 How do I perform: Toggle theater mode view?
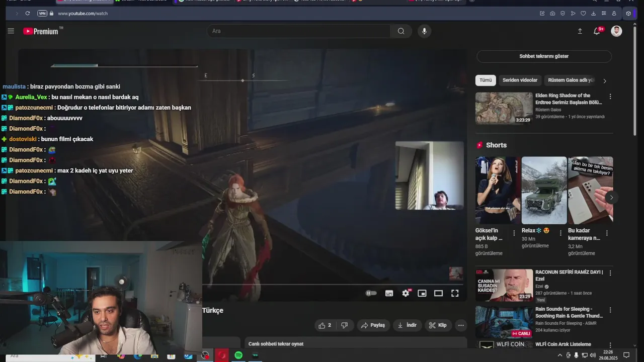click(x=438, y=293)
